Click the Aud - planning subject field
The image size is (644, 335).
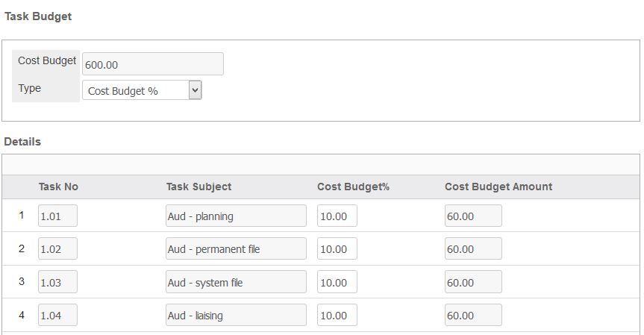[236, 216]
